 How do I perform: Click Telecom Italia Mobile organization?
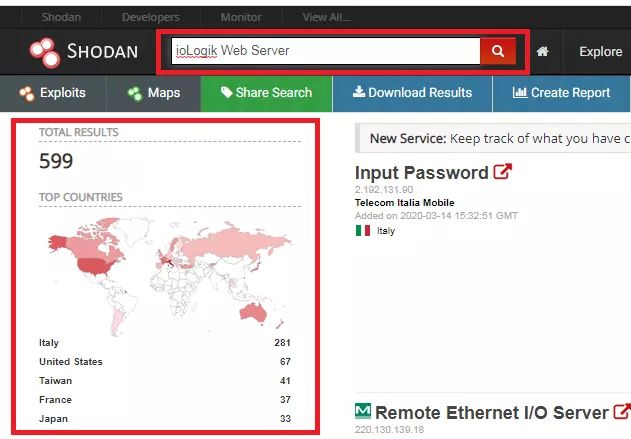coord(404,202)
